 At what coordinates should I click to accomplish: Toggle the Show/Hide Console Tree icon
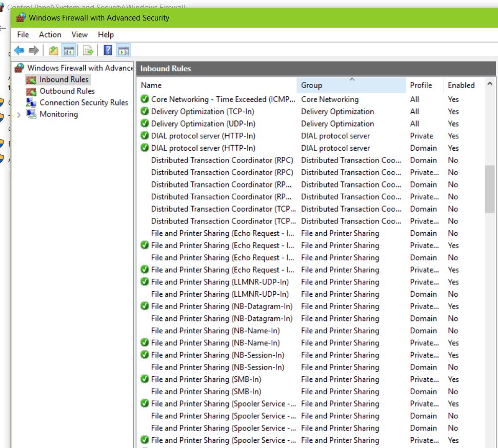pyautogui.click(x=69, y=50)
